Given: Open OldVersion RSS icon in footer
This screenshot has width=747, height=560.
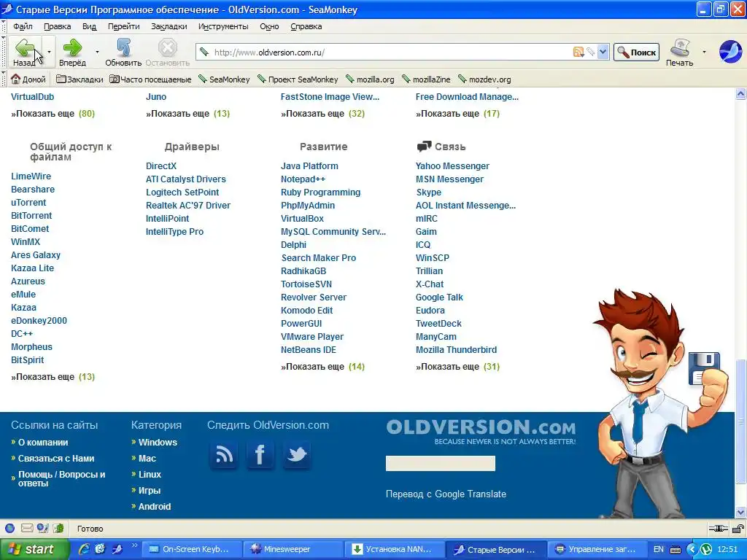Looking at the screenshot, I should tap(224, 455).
